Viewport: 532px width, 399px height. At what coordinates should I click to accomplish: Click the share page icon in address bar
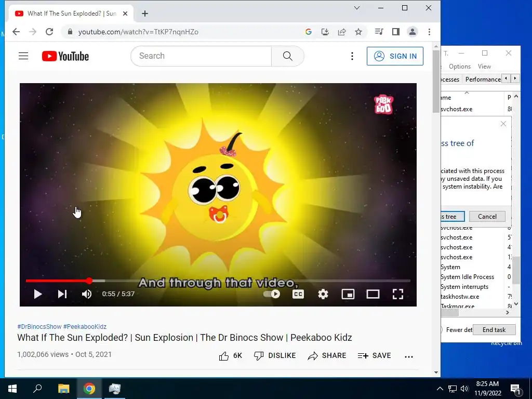[x=342, y=32]
